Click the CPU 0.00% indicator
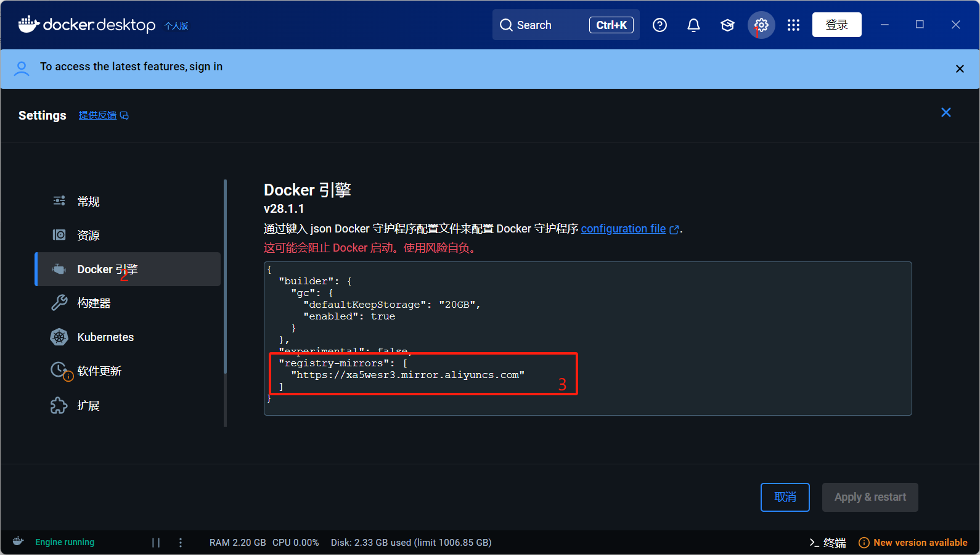 (x=296, y=543)
